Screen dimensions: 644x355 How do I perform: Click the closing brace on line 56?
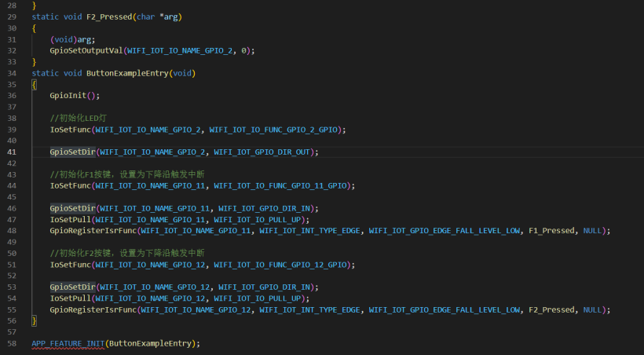[x=34, y=321]
